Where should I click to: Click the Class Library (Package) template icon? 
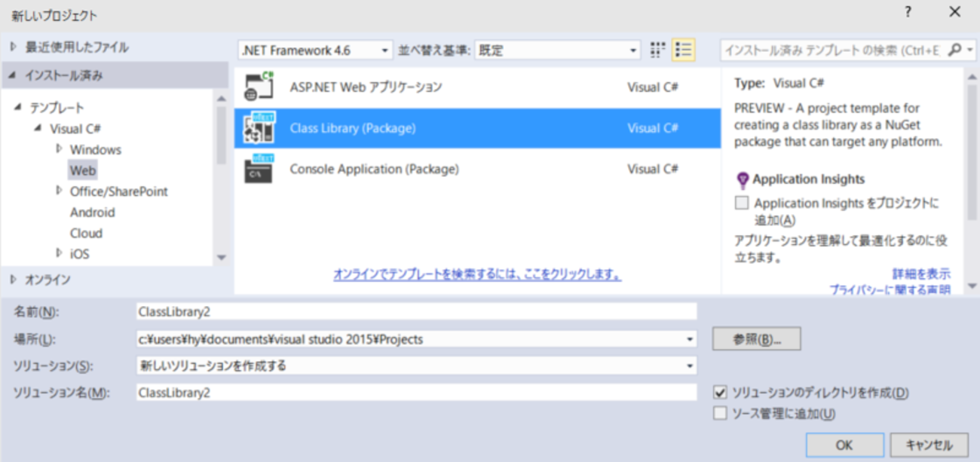259,128
